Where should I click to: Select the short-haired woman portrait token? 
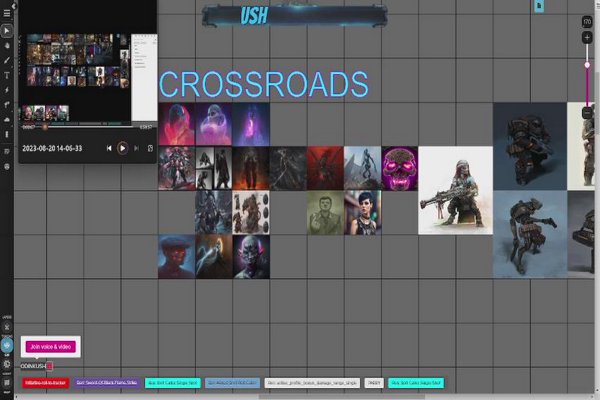pos(362,213)
